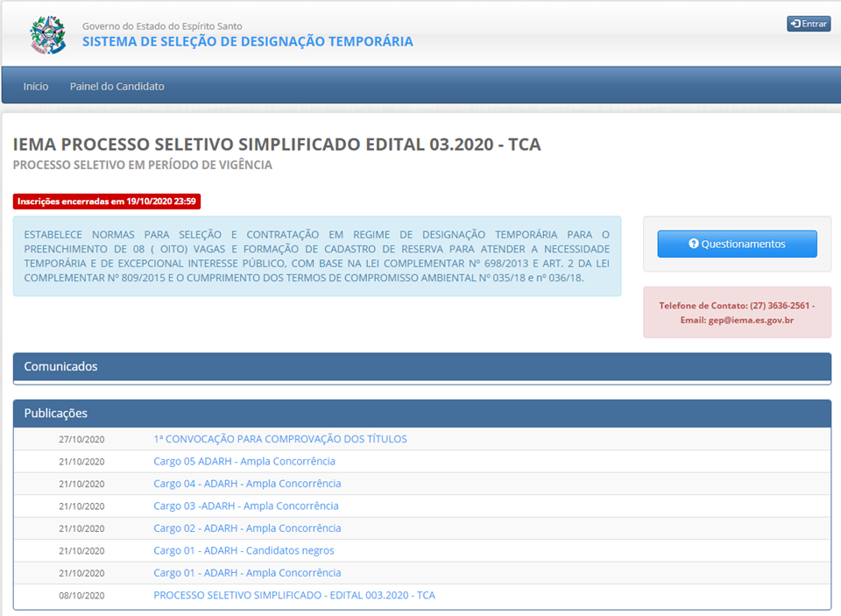Image resolution: width=841 pixels, height=616 pixels.
Task: Open the Início menu item
Action: [36, 86]
